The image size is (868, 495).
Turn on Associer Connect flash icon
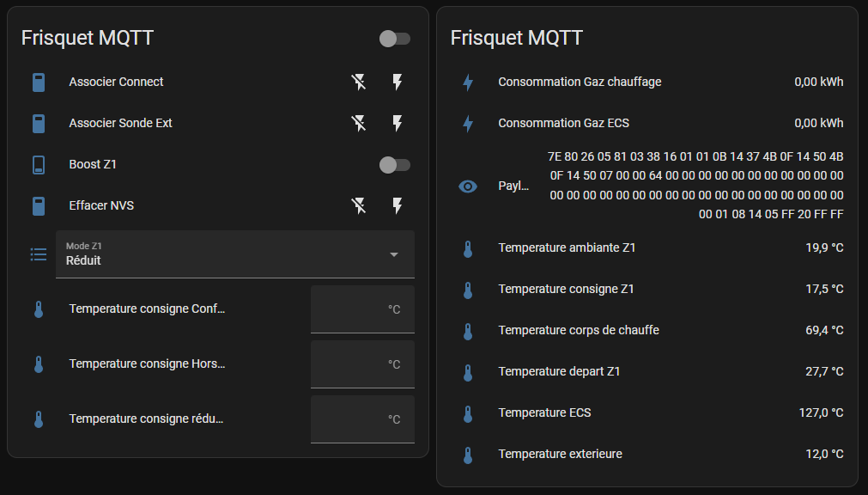pyautogui.click(x=397, y=82)
